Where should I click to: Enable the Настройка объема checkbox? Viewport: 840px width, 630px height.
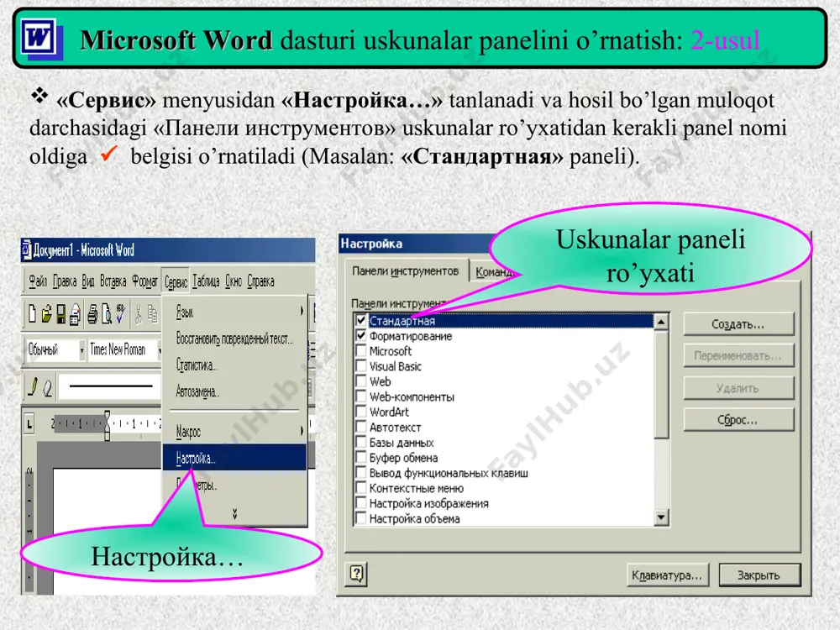[x=361, y=518]
